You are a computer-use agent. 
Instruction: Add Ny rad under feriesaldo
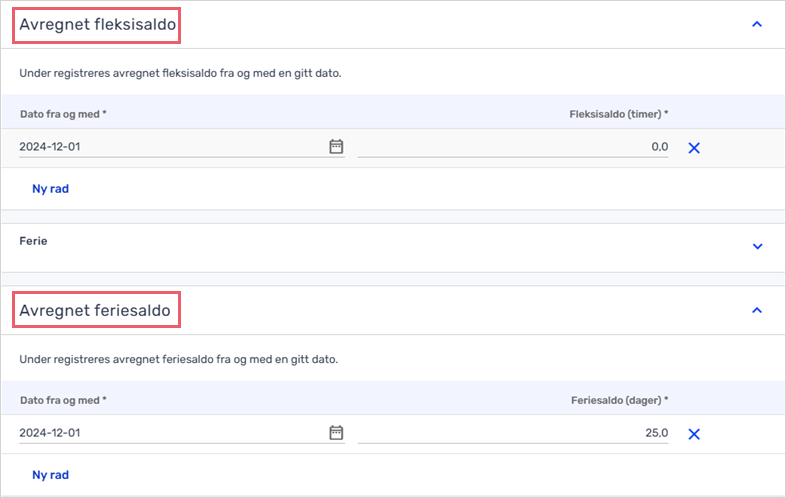(x=51, y=474)
